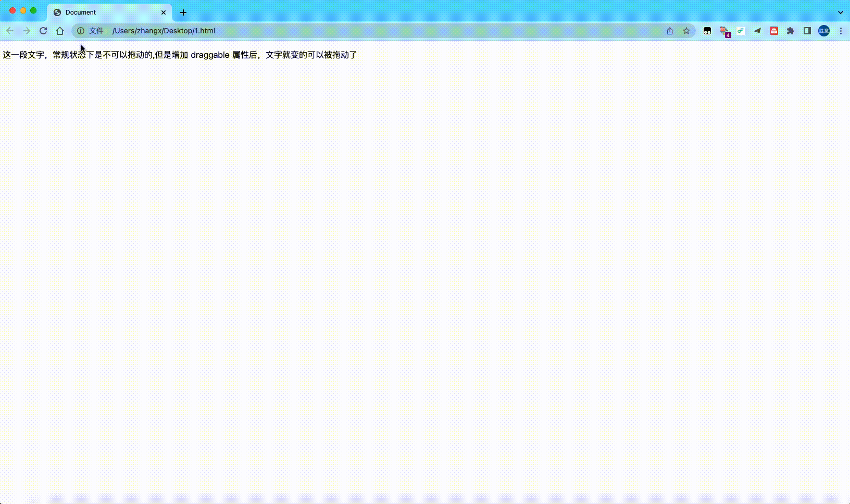Toggle the side panel open
This screenshot has height=504, width=850.
point(807,31)
